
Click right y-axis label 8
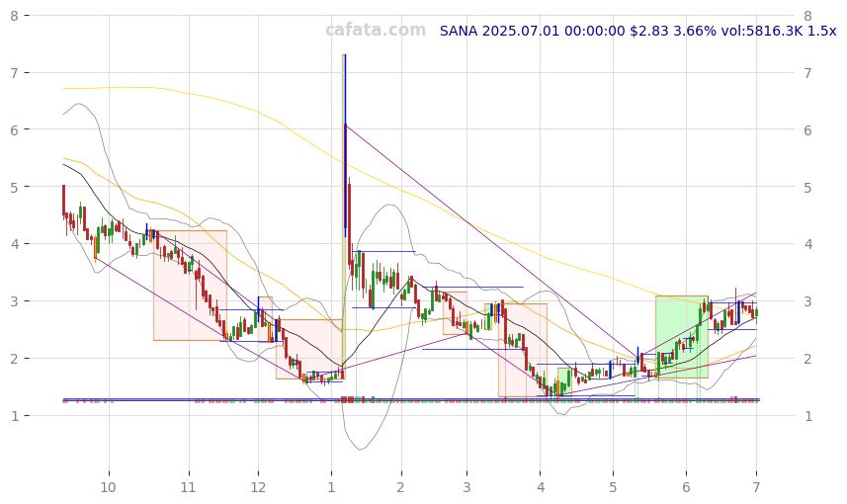pyautogui.click(x=808, y=16)
